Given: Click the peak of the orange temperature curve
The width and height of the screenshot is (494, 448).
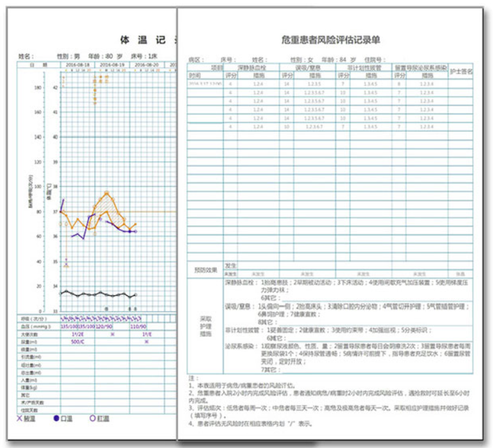Looking at the screenshot, I should pyautogui.click(x=106, y=193).
